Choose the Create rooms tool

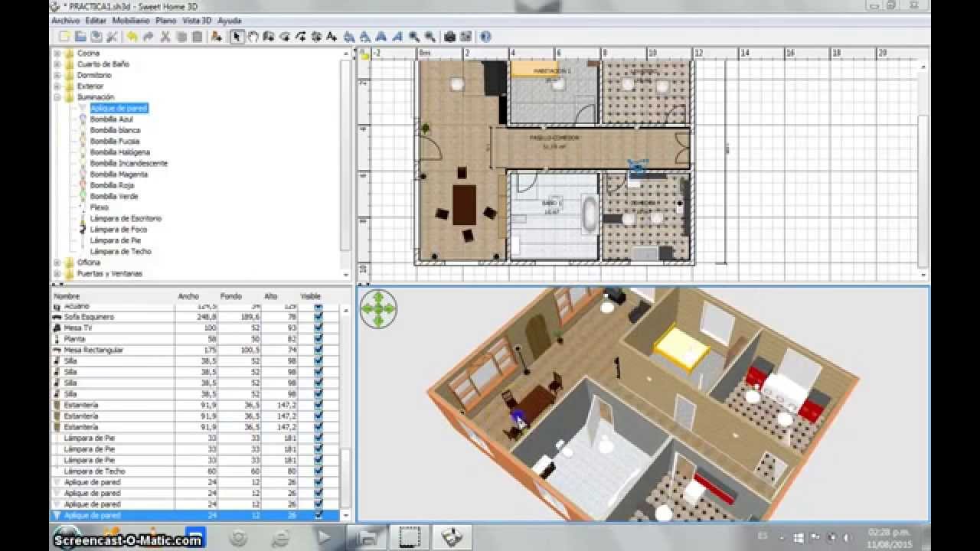[x=285, y=37]
